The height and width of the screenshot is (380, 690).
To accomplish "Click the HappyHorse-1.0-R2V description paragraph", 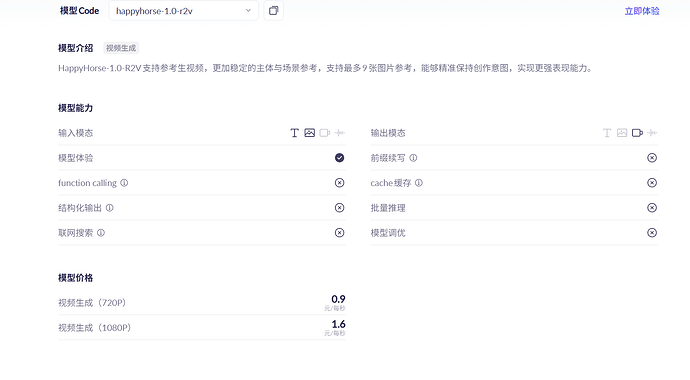I will 326,68.
